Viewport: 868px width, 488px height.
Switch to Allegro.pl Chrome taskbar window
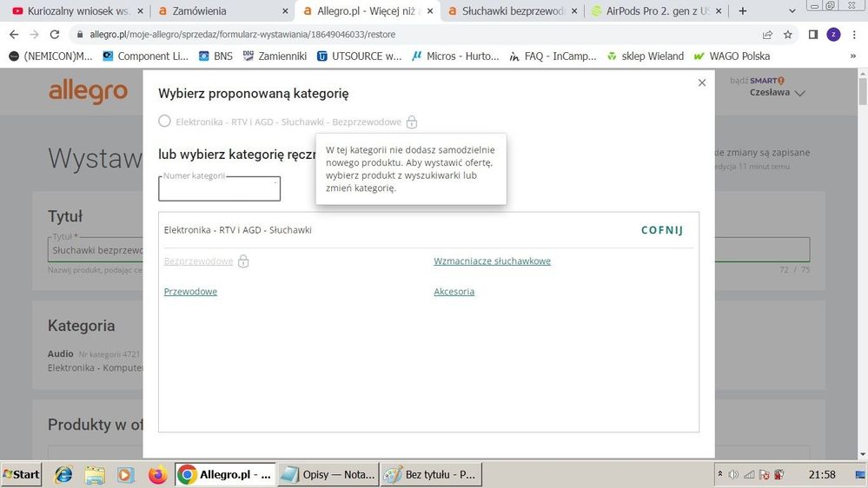(x=225, y=475)
